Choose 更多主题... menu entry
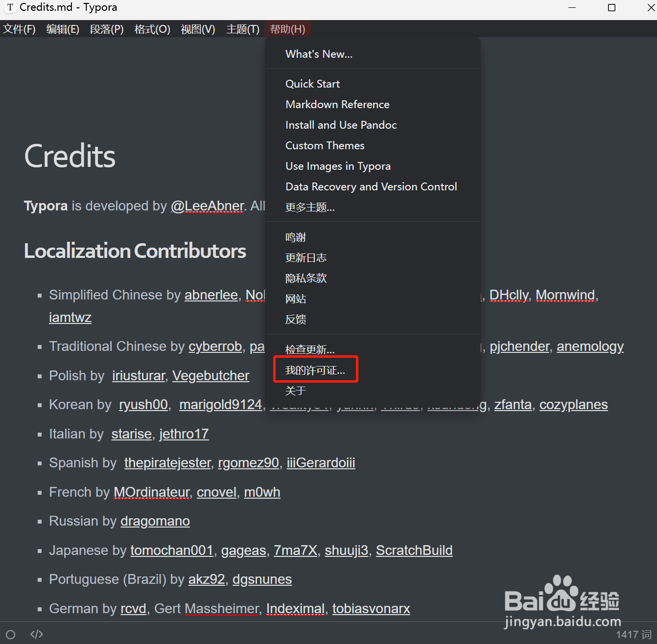The height and width of the screenshot is (644, 657). point(373,207)
